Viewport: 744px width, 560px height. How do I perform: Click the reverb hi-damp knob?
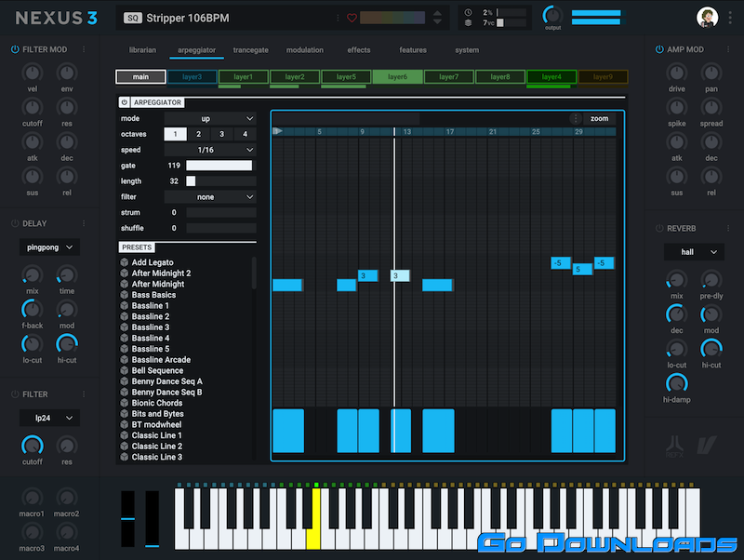point(677,383)
